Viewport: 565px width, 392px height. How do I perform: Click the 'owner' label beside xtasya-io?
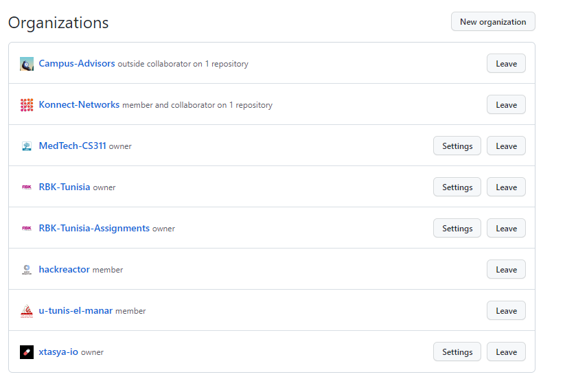click(92, 352)
